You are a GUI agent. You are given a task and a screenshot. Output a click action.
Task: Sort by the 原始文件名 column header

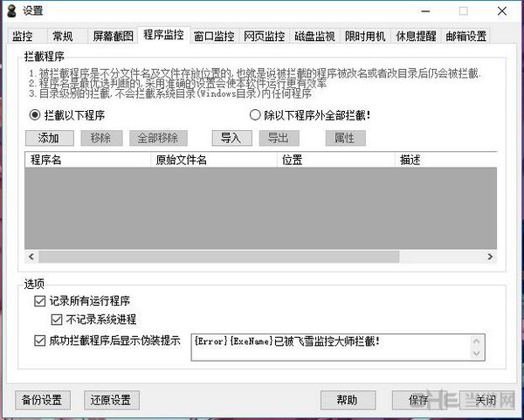coord(214,160)
